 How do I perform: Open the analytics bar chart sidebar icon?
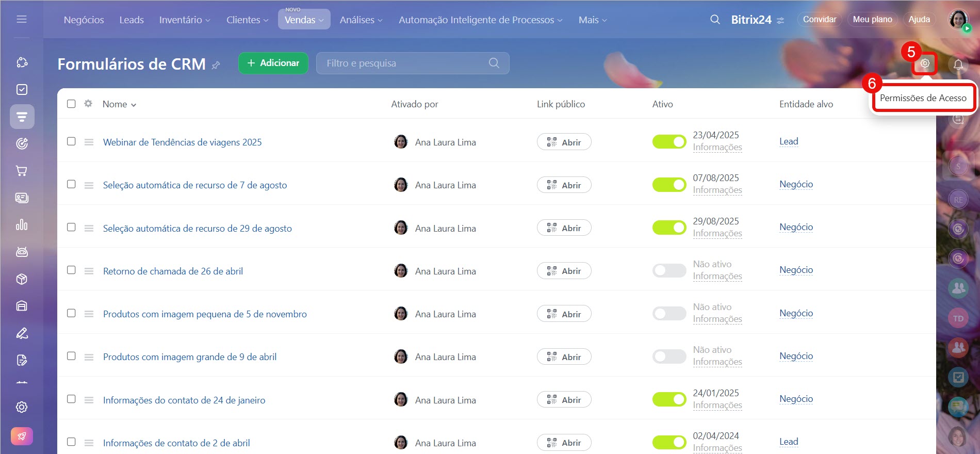pyautogui.click(x=22, y=225)
